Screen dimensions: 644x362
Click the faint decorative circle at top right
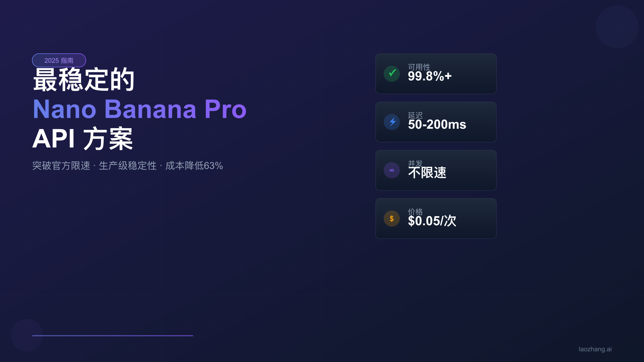(x=617, y=27)
